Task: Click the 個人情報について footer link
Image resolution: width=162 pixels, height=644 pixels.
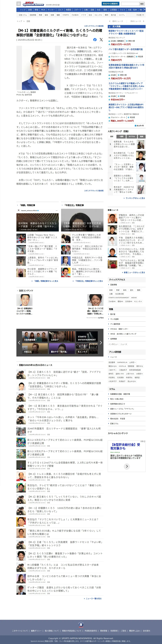Action: point(52,631)
